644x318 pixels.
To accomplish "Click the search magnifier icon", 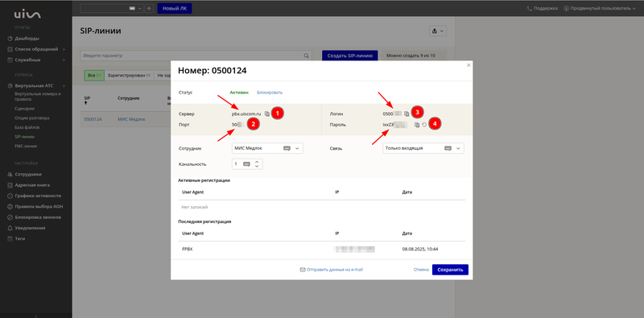I will click(x=306, y=56).
